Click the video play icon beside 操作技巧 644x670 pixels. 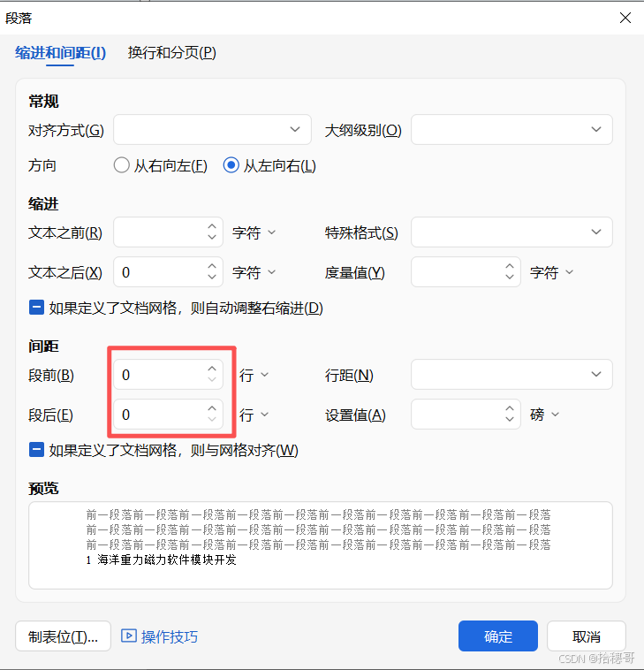(129, 636)
